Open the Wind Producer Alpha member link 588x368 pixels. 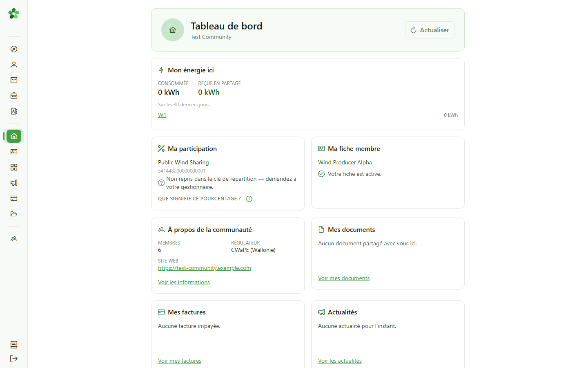click(x=345, y=162)
